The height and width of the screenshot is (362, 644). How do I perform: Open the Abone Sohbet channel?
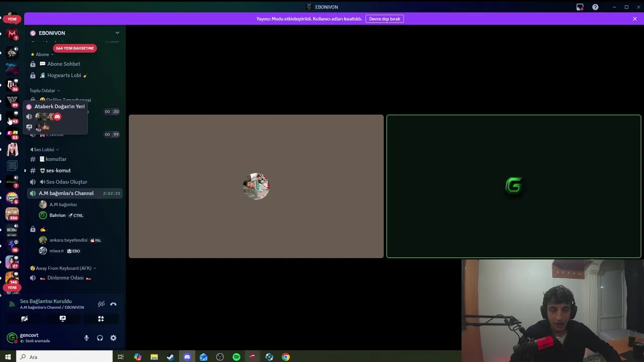(x=74, y=64)
